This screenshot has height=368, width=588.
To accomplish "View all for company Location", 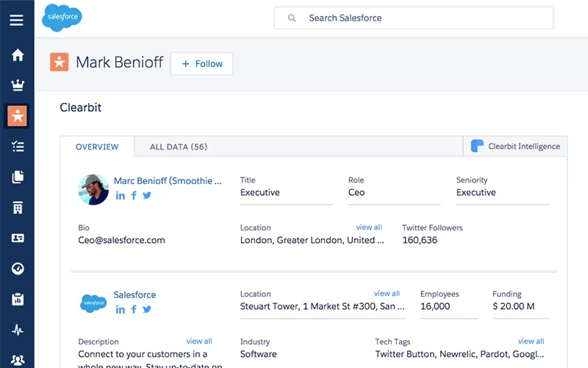I will 387,293.
